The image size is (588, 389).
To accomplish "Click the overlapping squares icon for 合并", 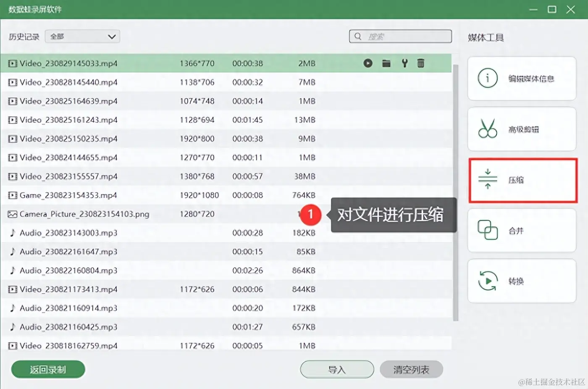I will [x=488, y=230].
